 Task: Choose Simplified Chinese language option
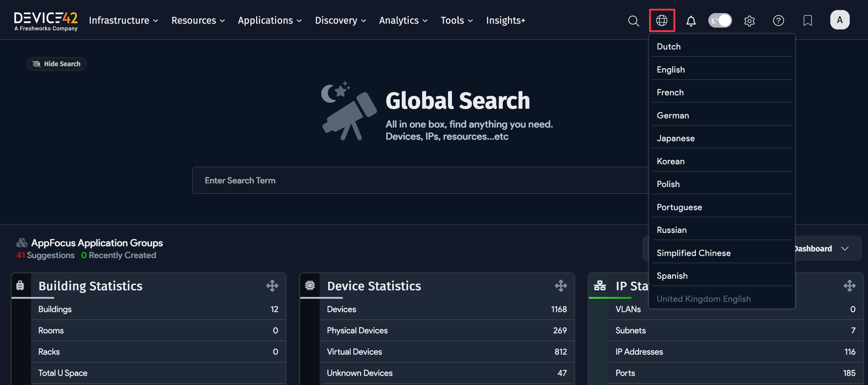point(693,253)
